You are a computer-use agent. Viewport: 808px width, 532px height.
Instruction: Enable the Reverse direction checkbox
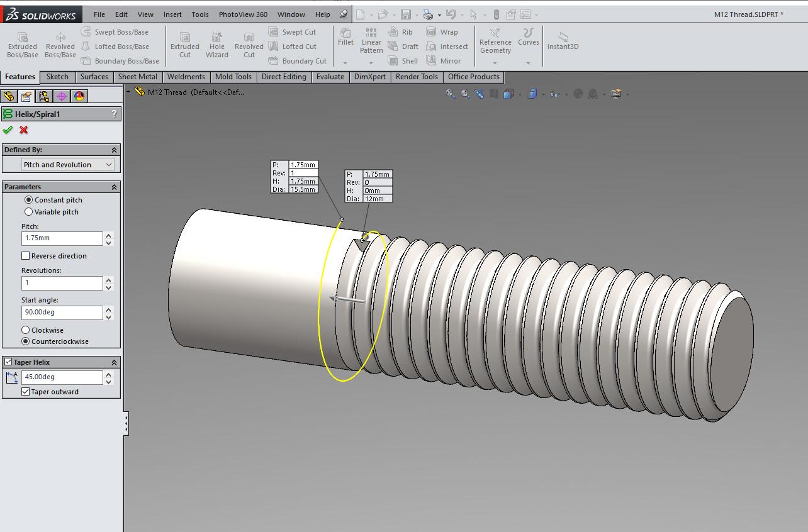(26, 255)
